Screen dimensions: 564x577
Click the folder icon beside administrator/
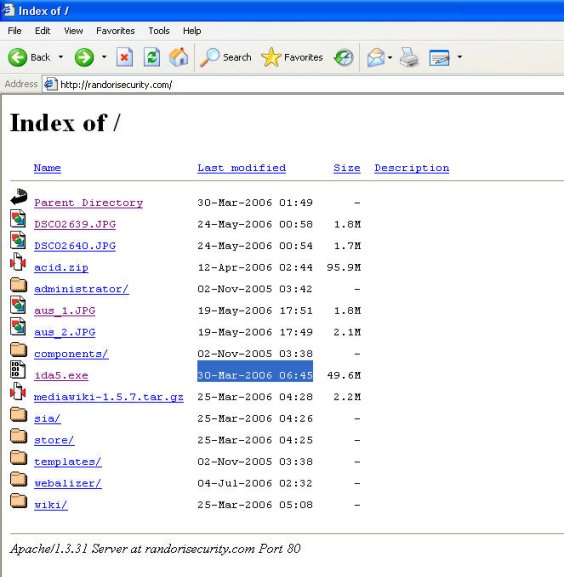point(18,284)
